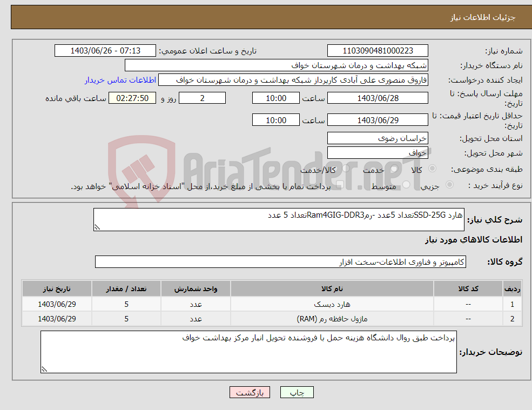This screenshot has height=410, width=532.
Task: Click the response deadline date 1403/06/28
Action: click(x=378, y=98)
